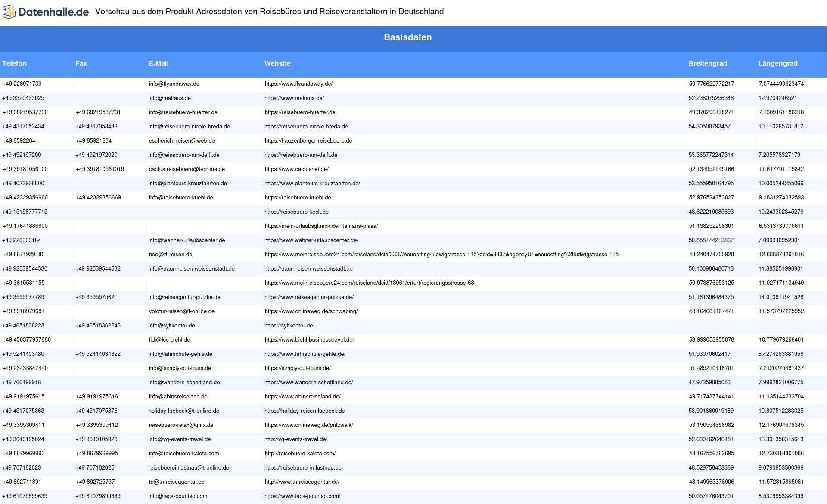Select longitude 7.205578327179

click(780, 155)
